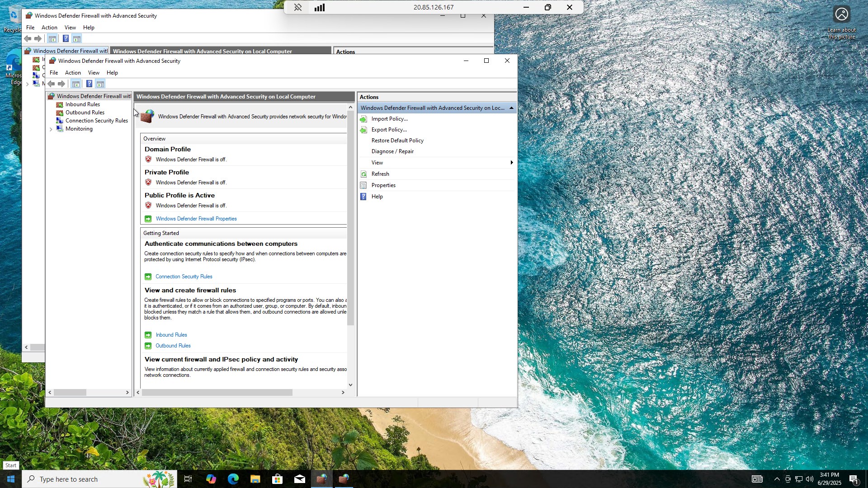The height and width of the screenshot is (488, 868).
Task: Open Outbound Rules link in main pane
Action: (x=173, y=346)
